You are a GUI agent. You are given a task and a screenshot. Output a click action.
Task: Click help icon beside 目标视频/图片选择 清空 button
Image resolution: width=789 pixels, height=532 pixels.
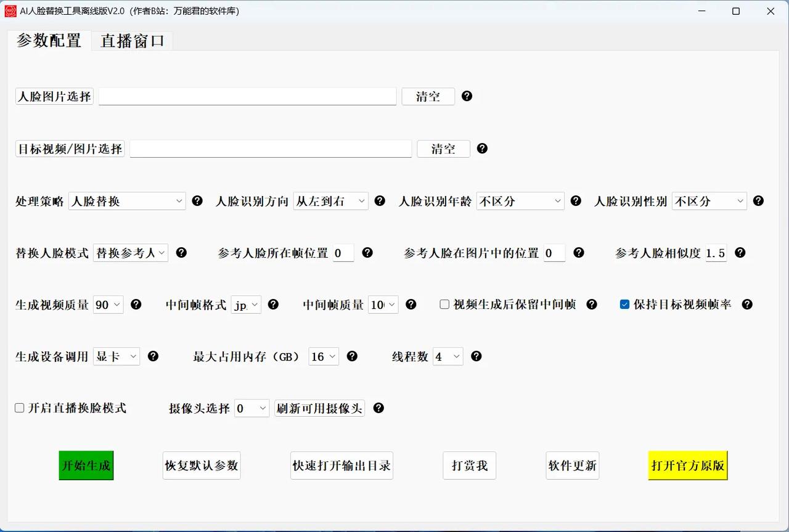pos(482,149)
